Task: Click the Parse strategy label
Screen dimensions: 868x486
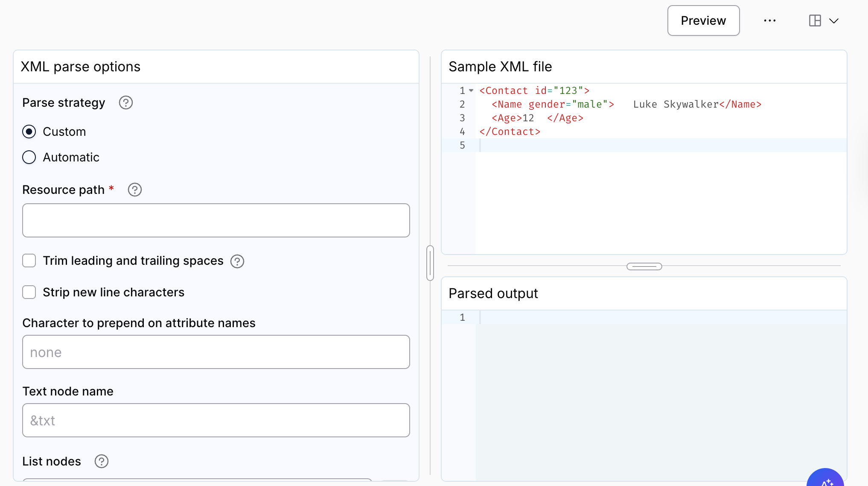Action: (64, 102)
